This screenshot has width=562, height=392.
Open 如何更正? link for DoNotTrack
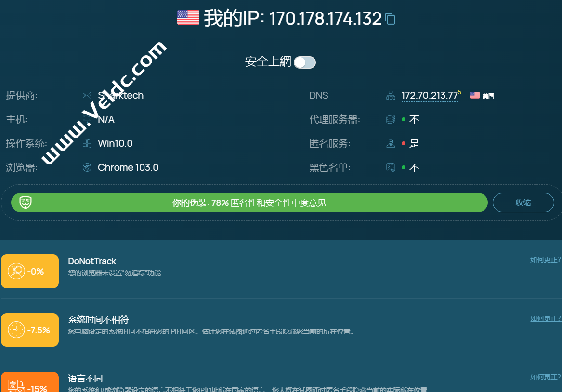point(546,260)
